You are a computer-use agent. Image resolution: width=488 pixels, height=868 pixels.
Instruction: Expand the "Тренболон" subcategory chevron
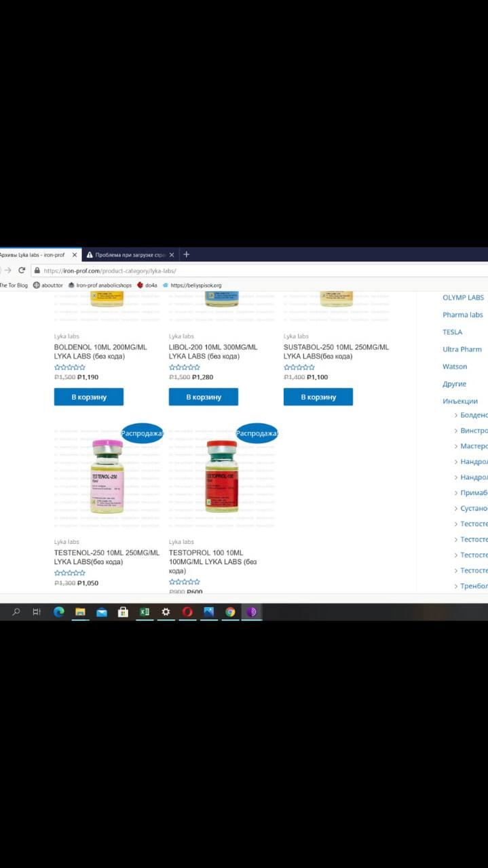tap(456, 586)
